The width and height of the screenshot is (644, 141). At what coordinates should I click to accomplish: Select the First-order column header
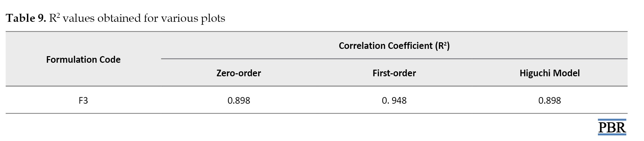tap(394, 73)
